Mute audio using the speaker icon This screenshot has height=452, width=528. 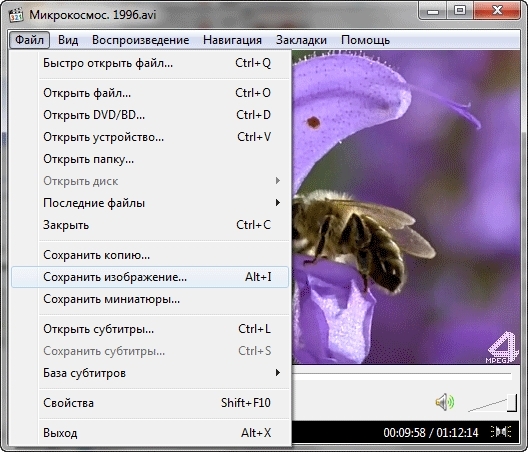444,402
